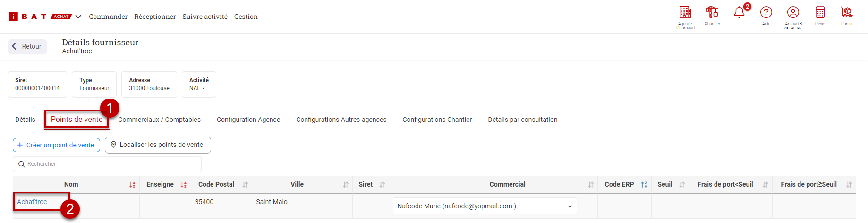Open the Commercial dropdown Nafcode Marie
This screenshot has width=868, height=223.
click(485, 206)
